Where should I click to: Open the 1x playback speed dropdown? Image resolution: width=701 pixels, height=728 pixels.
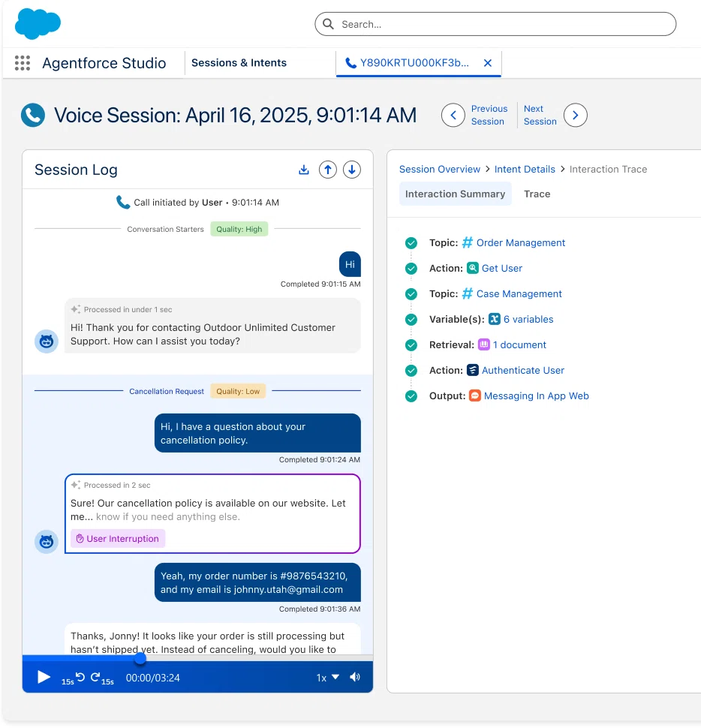tap(328, 678)
